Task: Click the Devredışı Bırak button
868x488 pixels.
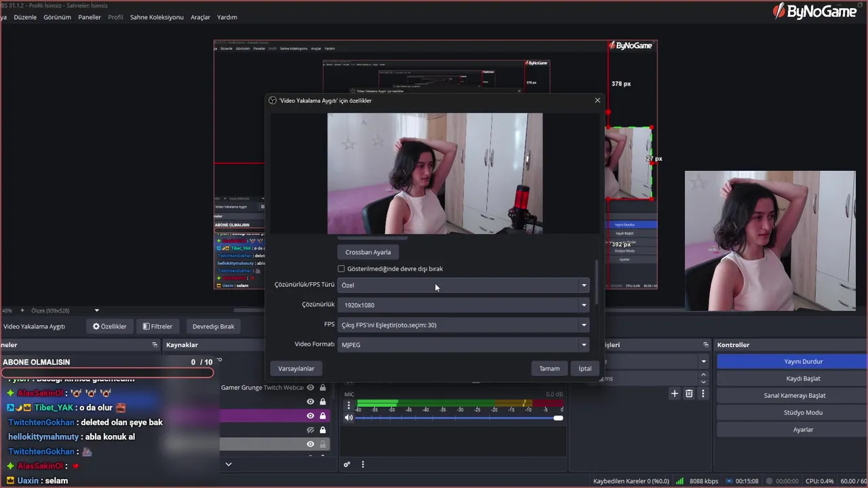Action: coord(214,326)
